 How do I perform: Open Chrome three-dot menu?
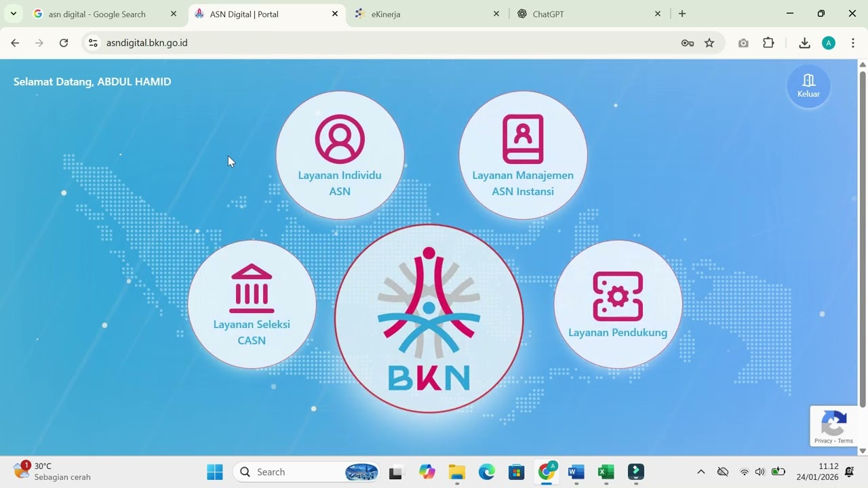tap(852, 43)
